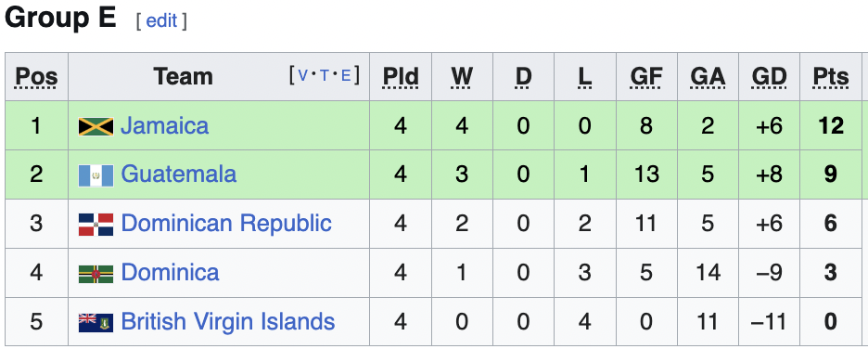Click the Dominican Republic flag icon

[96, 225]
